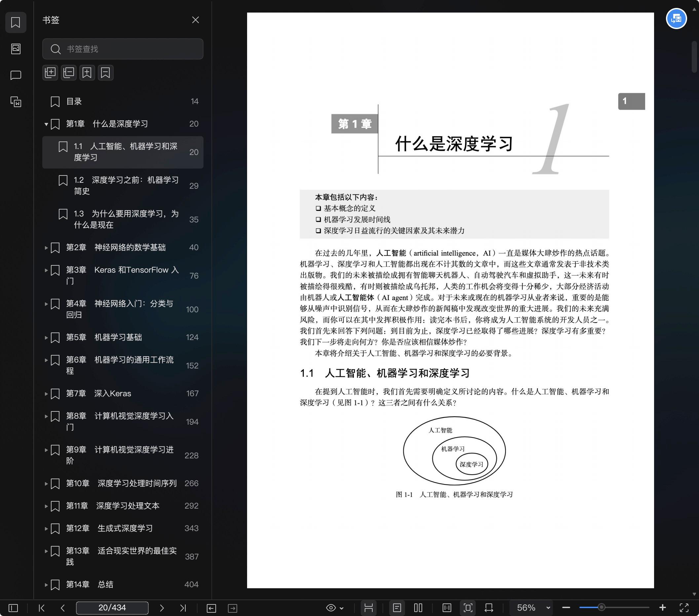This screenshot has height=616, width=699.
Task: Add a new bookmark icon
Action: [87, 72]
